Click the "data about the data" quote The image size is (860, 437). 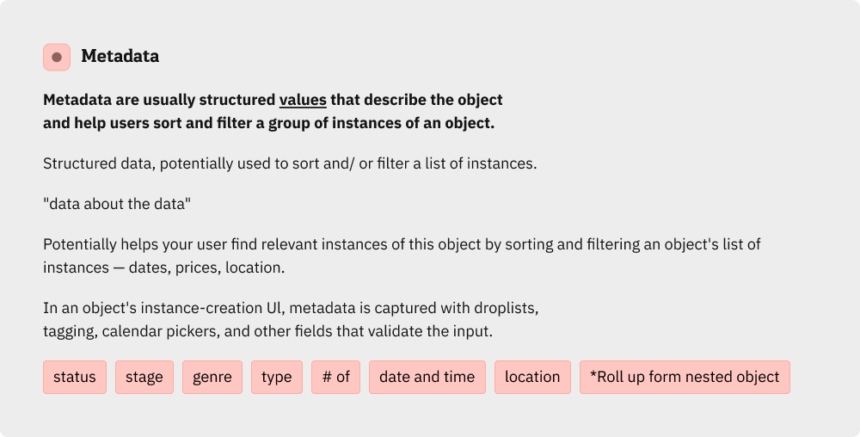coord(117,204)
